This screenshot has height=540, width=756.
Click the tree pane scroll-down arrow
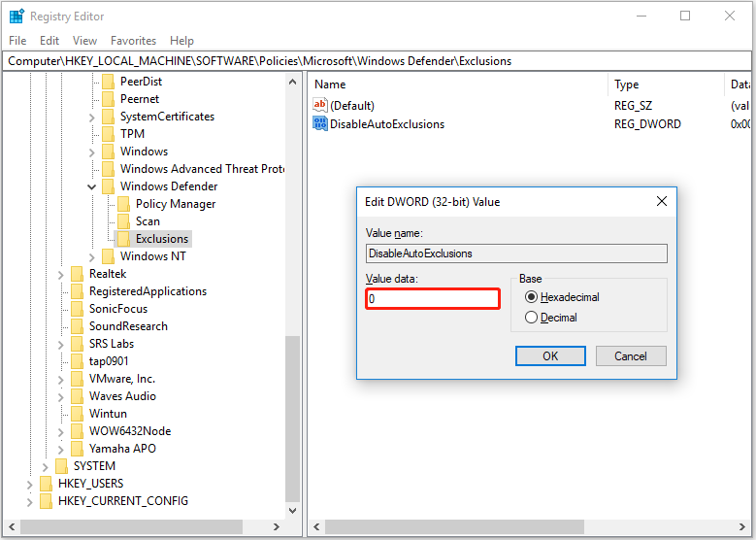(x=292, y=511)
